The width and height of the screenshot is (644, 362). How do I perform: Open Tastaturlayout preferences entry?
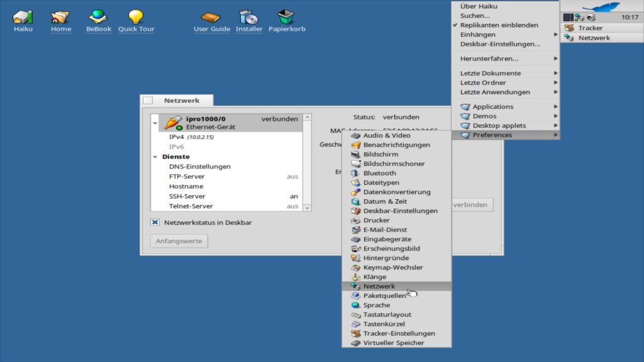pos(397,315)
